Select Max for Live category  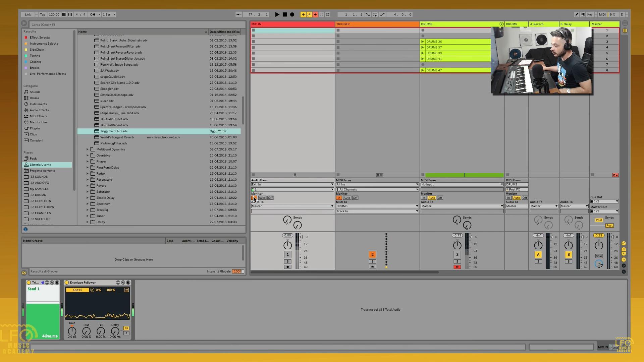point(38,122)
